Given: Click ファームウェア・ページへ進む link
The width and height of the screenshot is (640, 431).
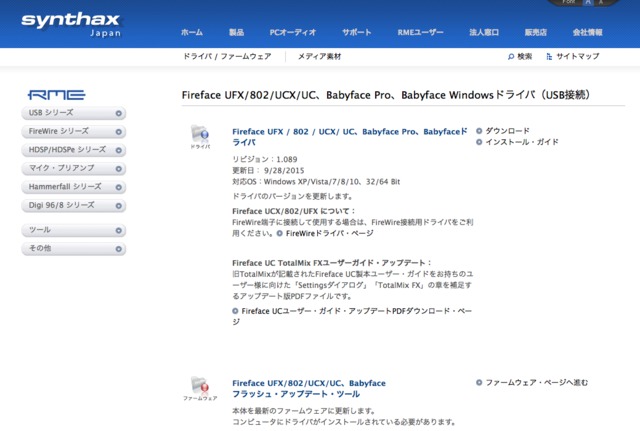Looking at the screenshot, I should tap(537, 382).
